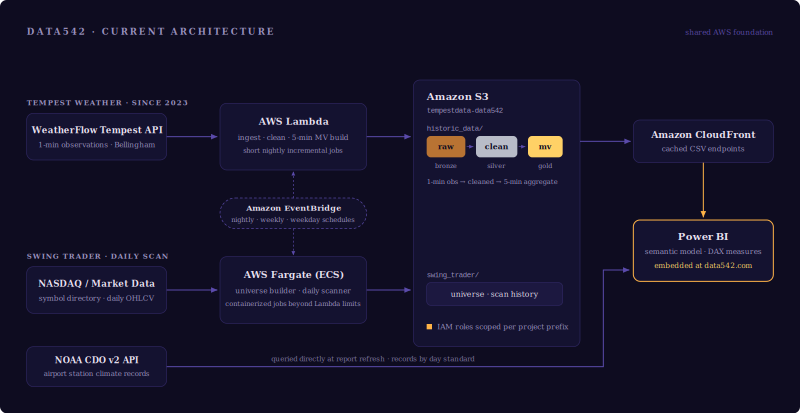Click the 'silver' caption under clean
This screenshot has height=413, width=800.
496,166
